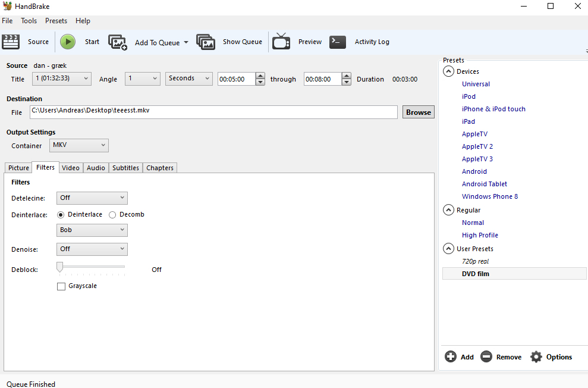
Task: Collapse the User Presets group
Action: pyautogui.click(x=448, y=248)
